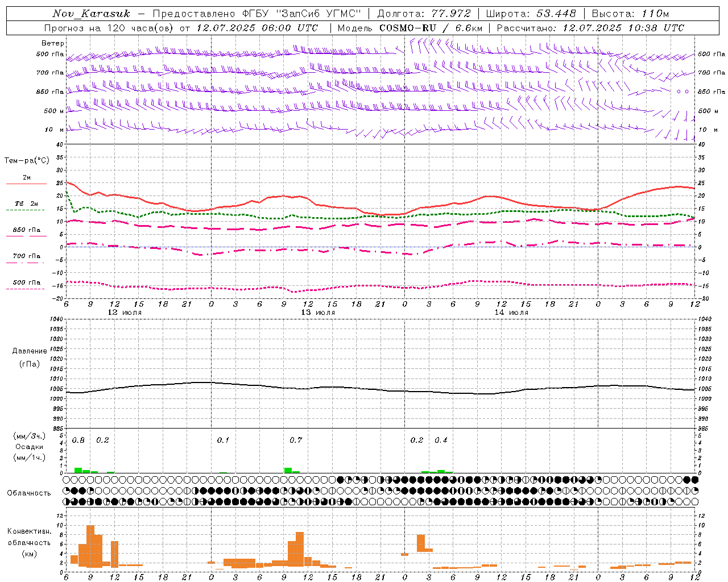Image resolution: width=728 pixels, height=582 pixels.
Task: Click the '13 июля' date label
Action: point(318,313)
